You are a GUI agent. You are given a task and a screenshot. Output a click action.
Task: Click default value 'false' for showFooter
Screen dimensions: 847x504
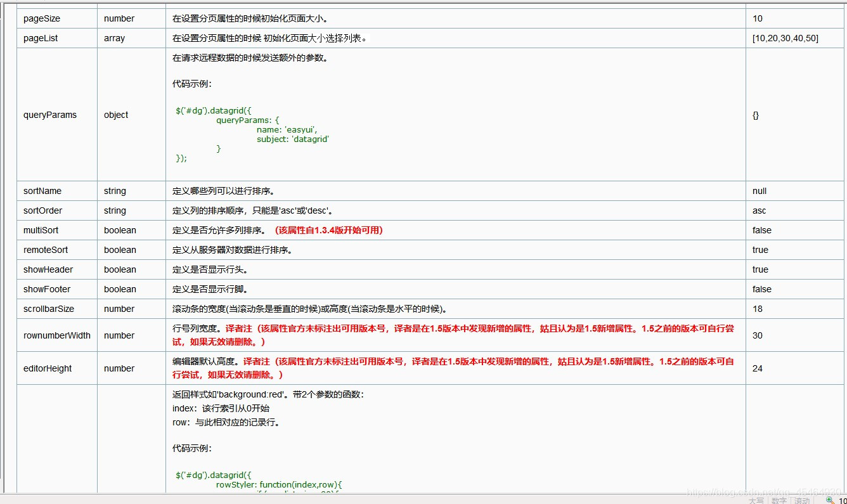762,289
